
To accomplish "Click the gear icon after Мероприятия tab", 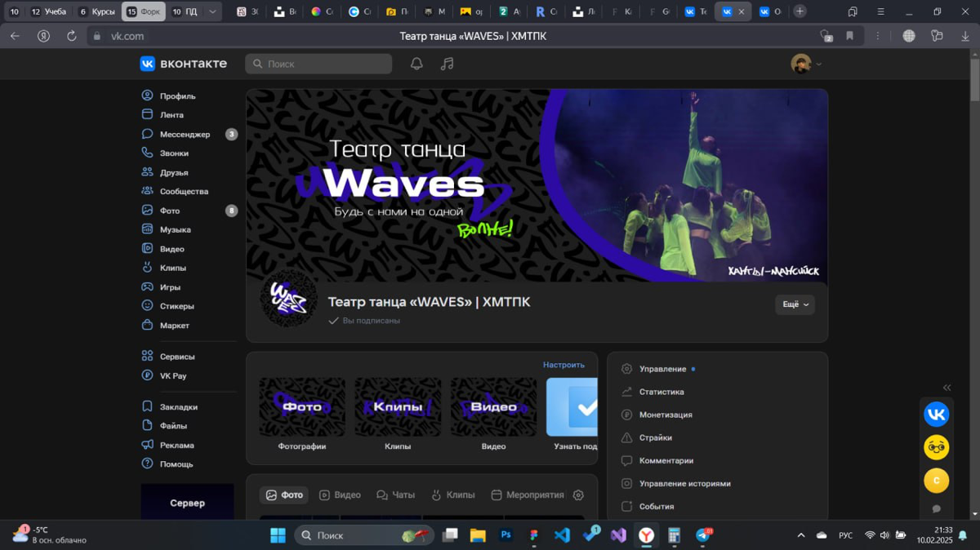I will pos(578,495).
